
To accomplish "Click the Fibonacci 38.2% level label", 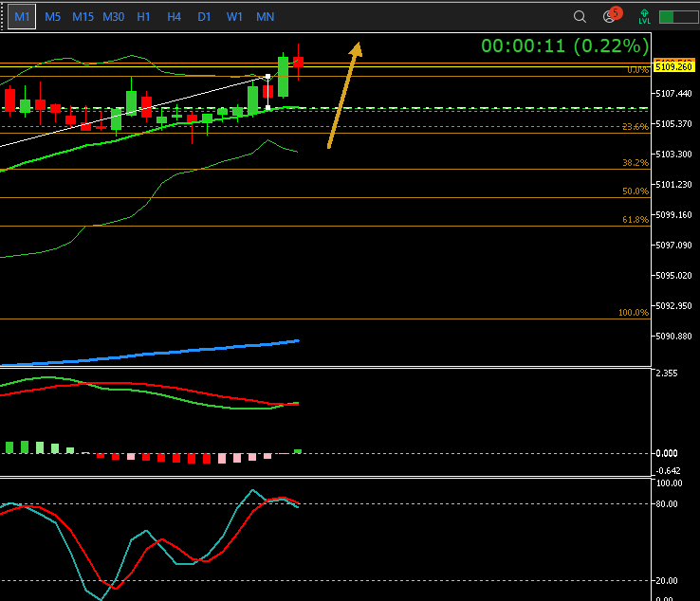I will tap(635, 163).
